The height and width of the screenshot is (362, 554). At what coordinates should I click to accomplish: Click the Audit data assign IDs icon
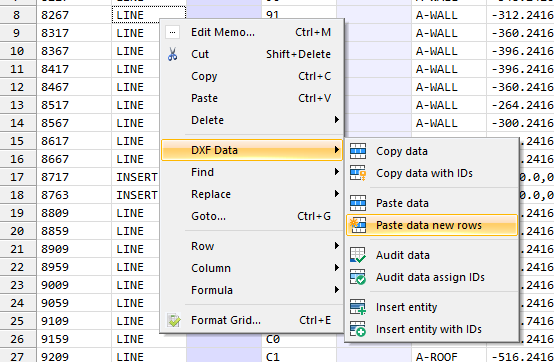pyautogui.click(x=358, y=277)
